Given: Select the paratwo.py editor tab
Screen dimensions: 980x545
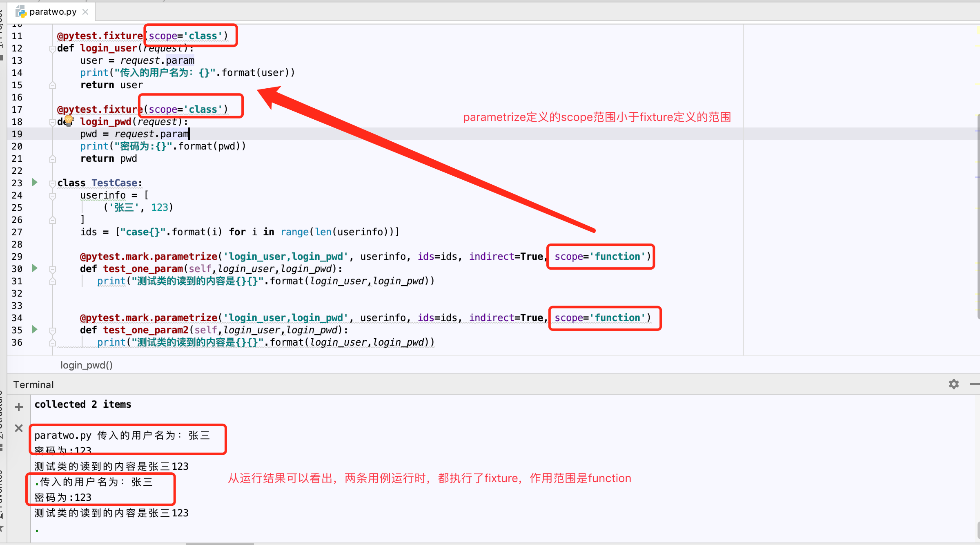Looking at the screenshot, I should tap(53, 11).
